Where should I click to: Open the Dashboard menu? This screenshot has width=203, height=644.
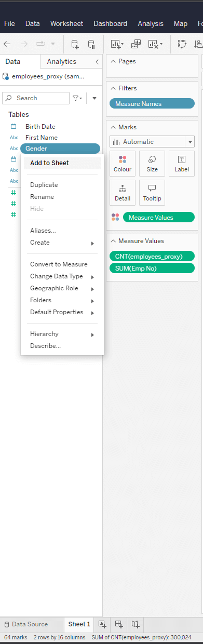point(110,23)
